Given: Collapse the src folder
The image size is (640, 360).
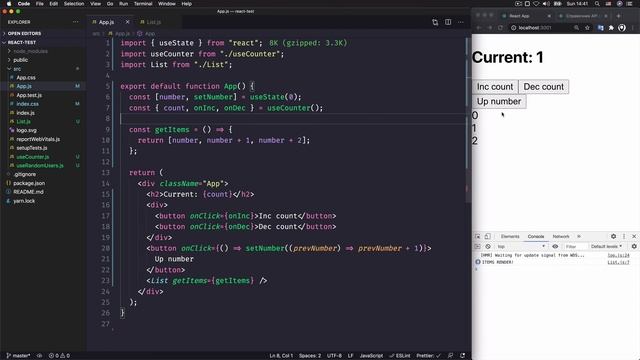Looking at the screenshot, I should 17,69.
